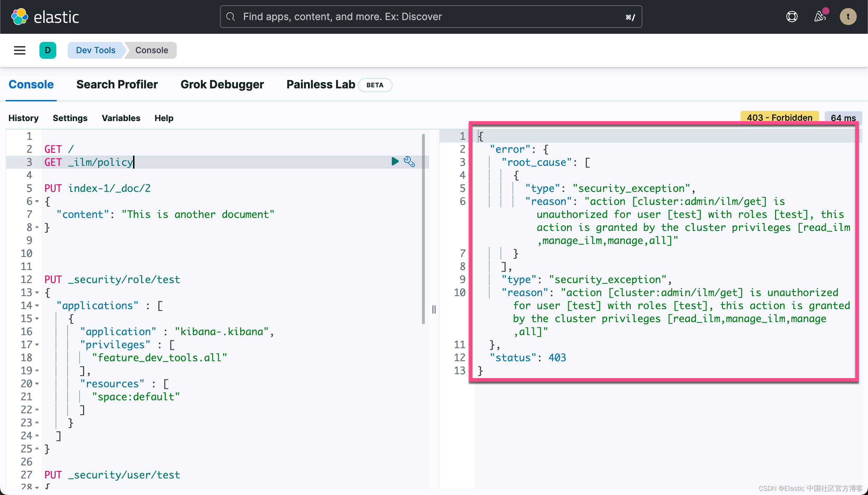Collapse the applications array on line 14
Viewport: 868px width, 495px height.
click(37, 306)
